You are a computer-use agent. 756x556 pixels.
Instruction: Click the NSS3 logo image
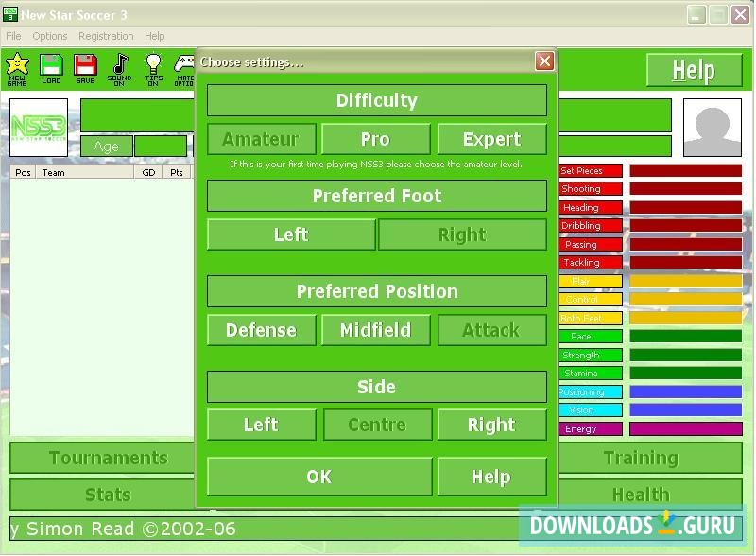pos(39,128)
